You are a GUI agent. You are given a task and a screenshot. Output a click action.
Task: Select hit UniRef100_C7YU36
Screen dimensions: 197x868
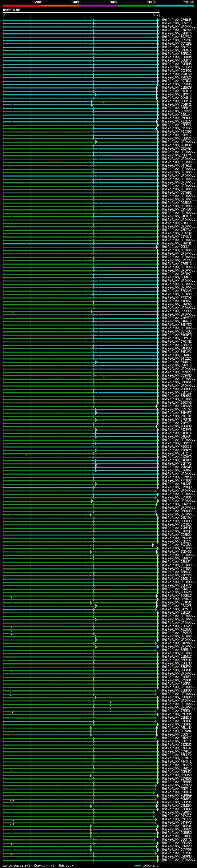click(x=177, y=497)
